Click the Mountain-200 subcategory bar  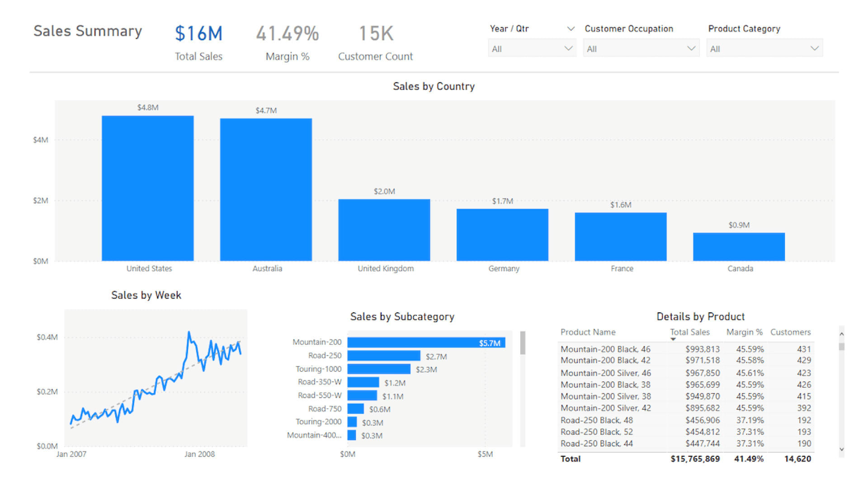pos(426,343)
